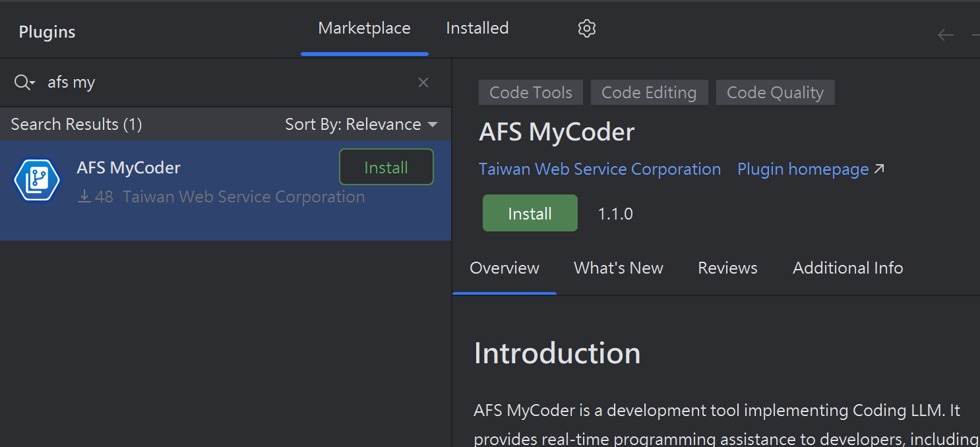Open the Overview tab
Screen dimensions: 980x447
[505, 268]
